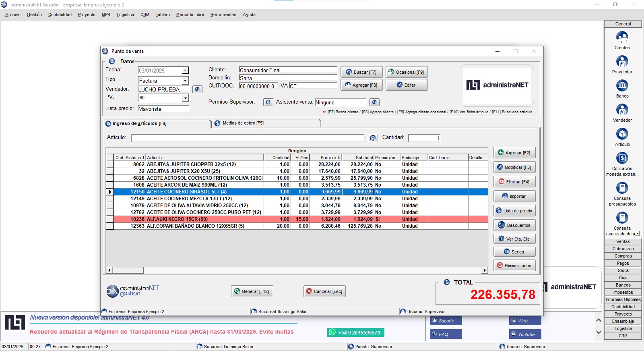Click Generar [F12] button
The image size is (644, 351).
tap(252, 291)
